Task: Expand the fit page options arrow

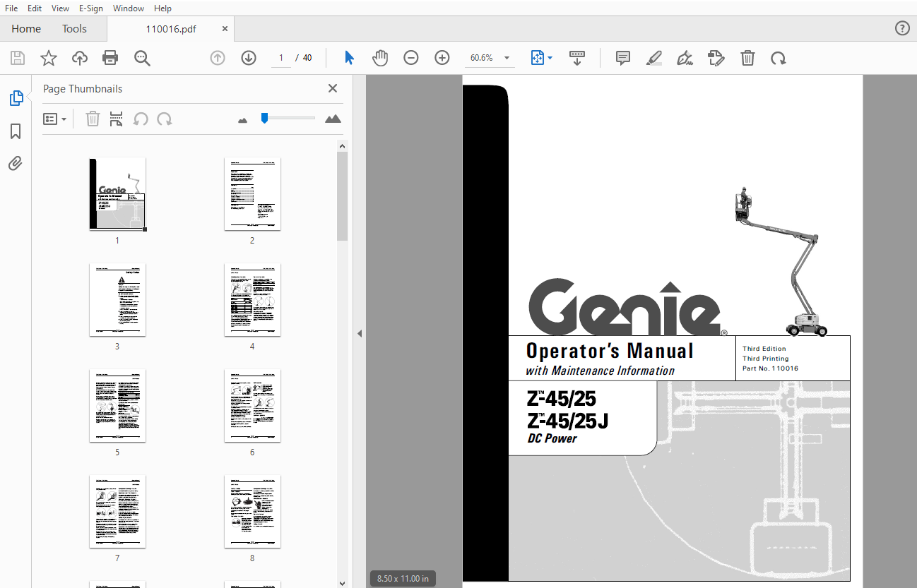Action: pos(550,58)
